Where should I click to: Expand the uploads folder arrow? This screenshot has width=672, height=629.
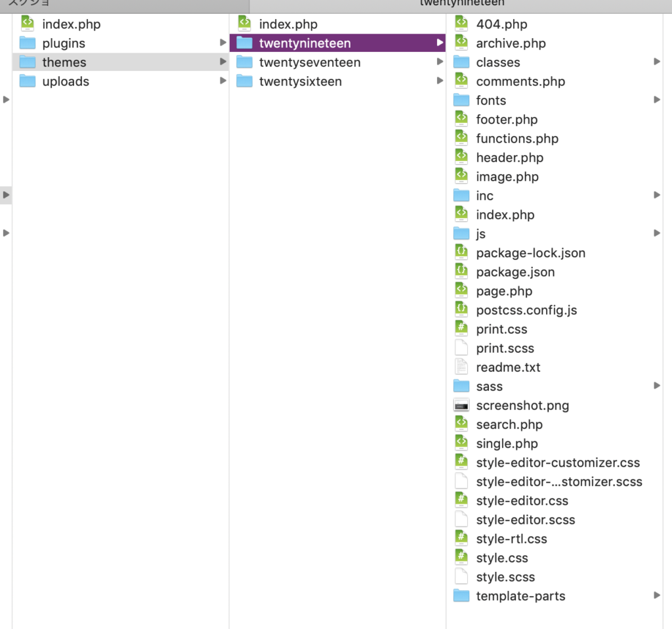(x=223, y=81)
